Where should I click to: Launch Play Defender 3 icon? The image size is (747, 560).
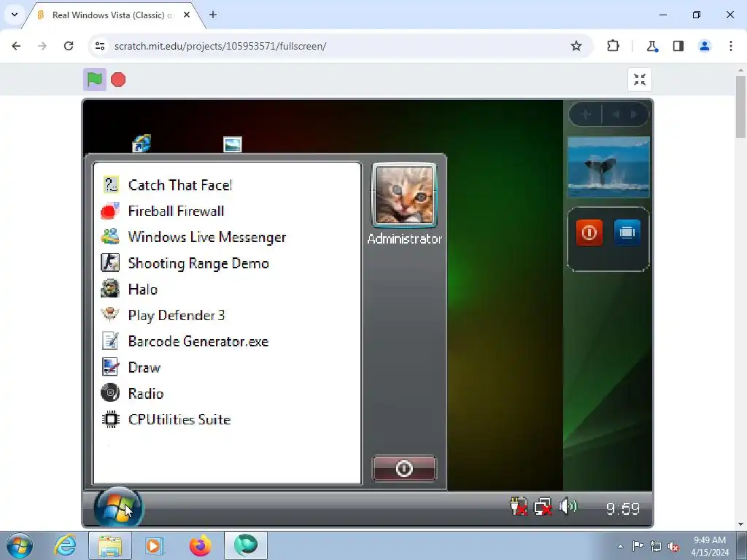(110, 314)
